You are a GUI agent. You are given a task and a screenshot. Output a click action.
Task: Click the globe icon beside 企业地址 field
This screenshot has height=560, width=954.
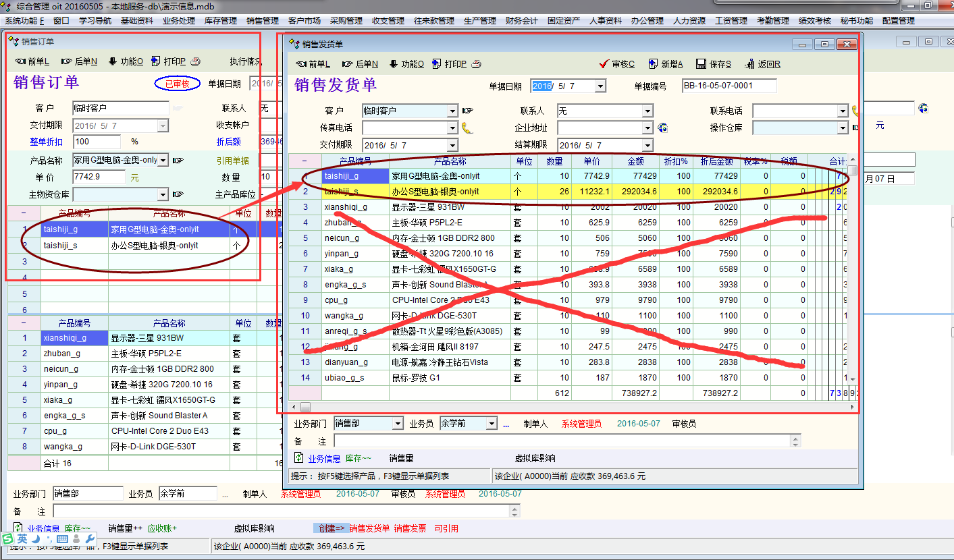pos(663,128)
